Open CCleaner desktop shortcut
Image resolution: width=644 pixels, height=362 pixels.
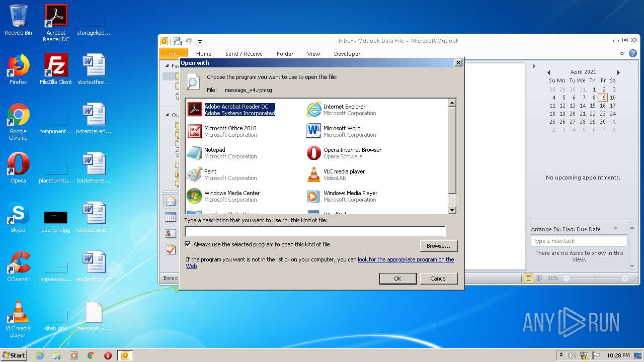coord(18,267)
